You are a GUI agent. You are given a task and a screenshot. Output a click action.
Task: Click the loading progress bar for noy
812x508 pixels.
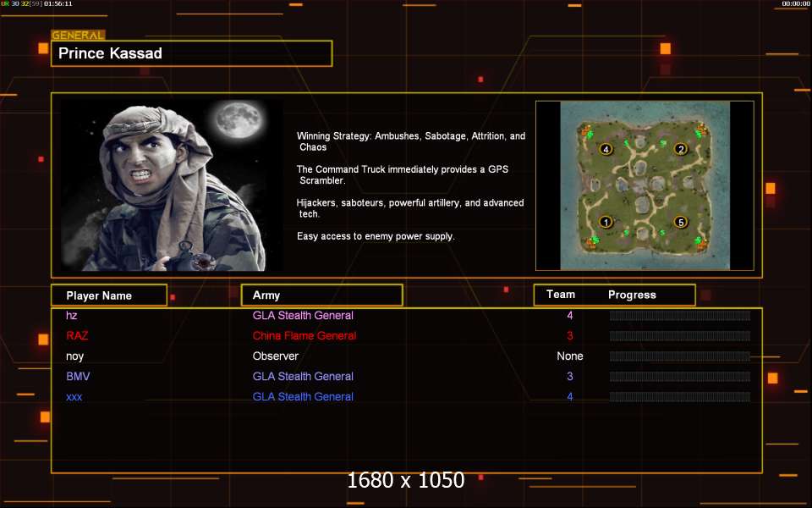click(680, 356)
